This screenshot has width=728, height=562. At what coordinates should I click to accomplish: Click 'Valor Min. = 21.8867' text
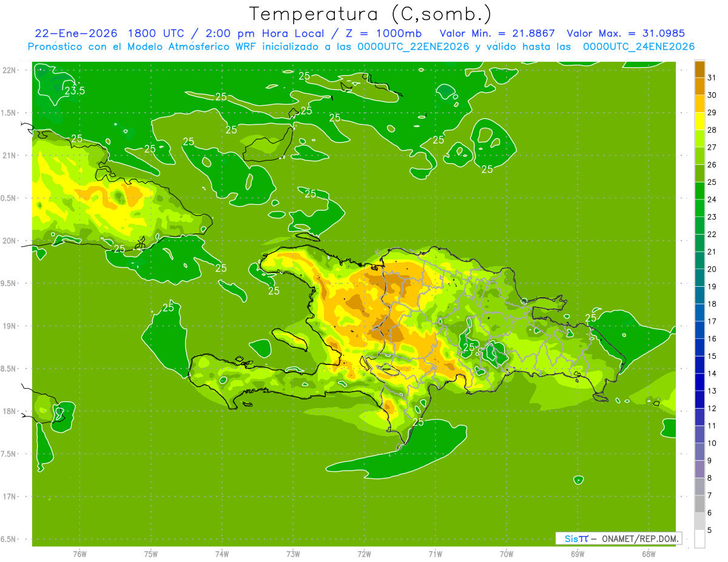[x=497, y=33]
